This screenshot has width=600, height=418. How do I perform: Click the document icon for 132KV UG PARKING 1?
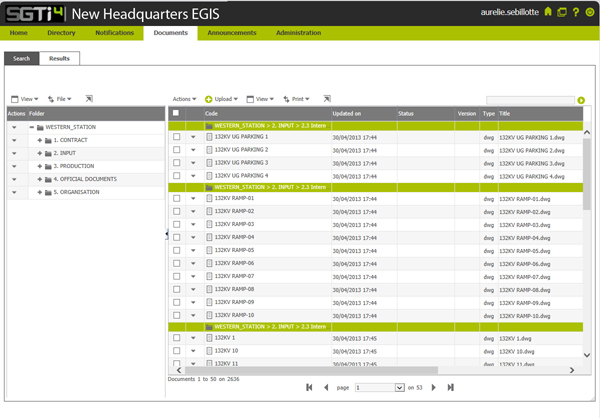[209, 136]
